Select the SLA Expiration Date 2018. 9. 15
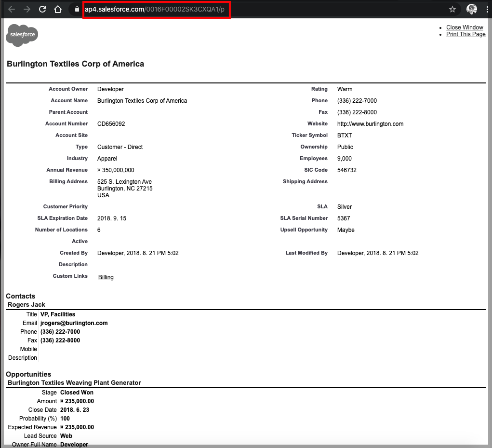 coord(112,218)
